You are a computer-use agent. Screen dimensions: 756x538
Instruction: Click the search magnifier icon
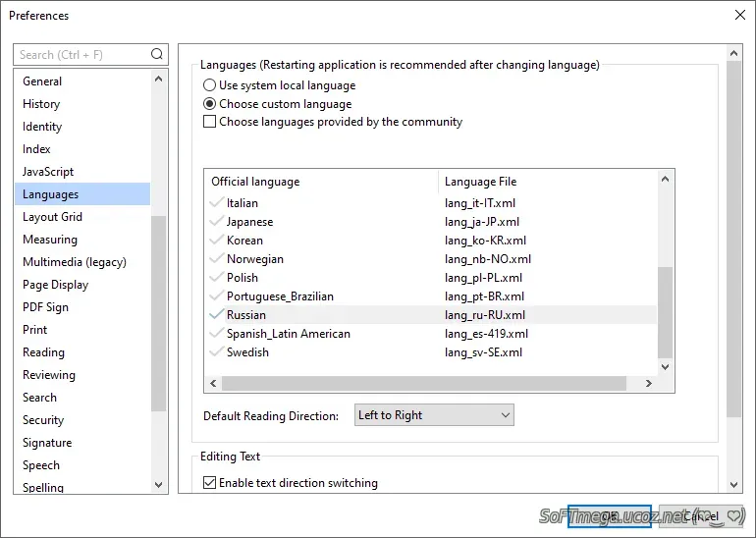click(156, 55)
